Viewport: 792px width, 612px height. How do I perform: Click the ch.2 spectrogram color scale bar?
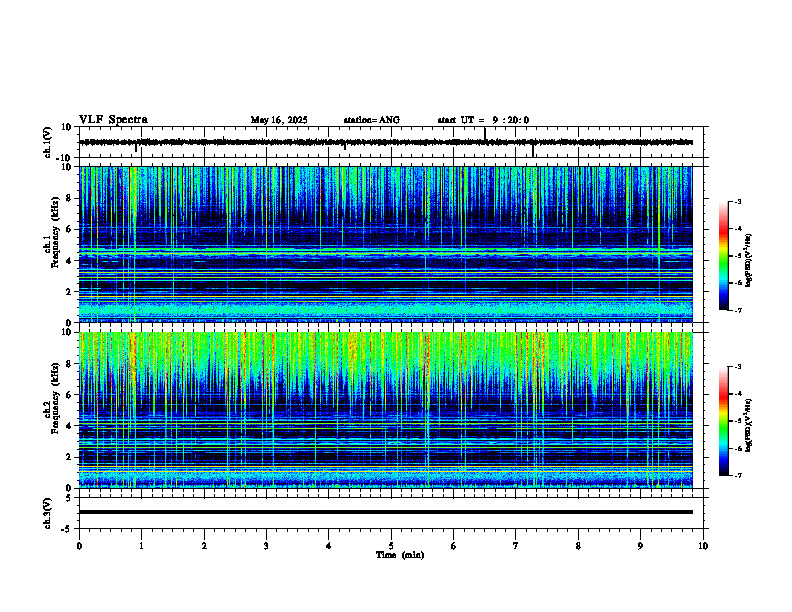coord(724,421)
